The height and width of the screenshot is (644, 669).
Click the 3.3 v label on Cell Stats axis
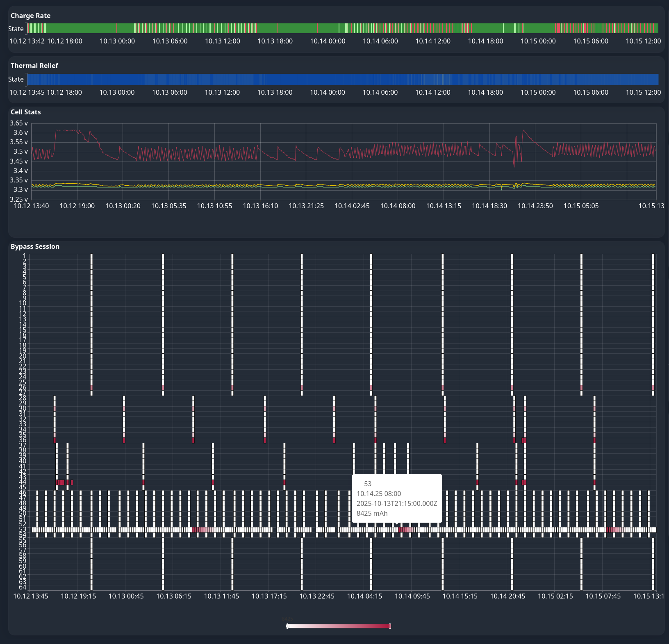[x=20, y=189]
